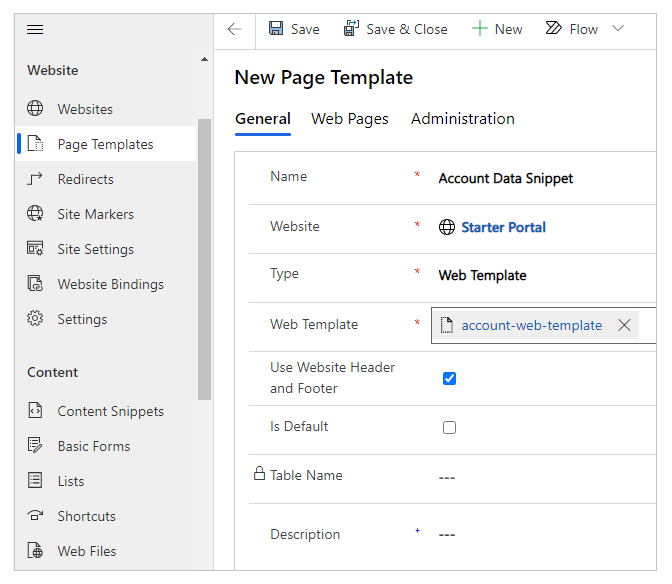Image resolution: width=672 pixels, height=584 pixels.
Task: Click the Websites globe icon
Action: click(x=35, y=109)
